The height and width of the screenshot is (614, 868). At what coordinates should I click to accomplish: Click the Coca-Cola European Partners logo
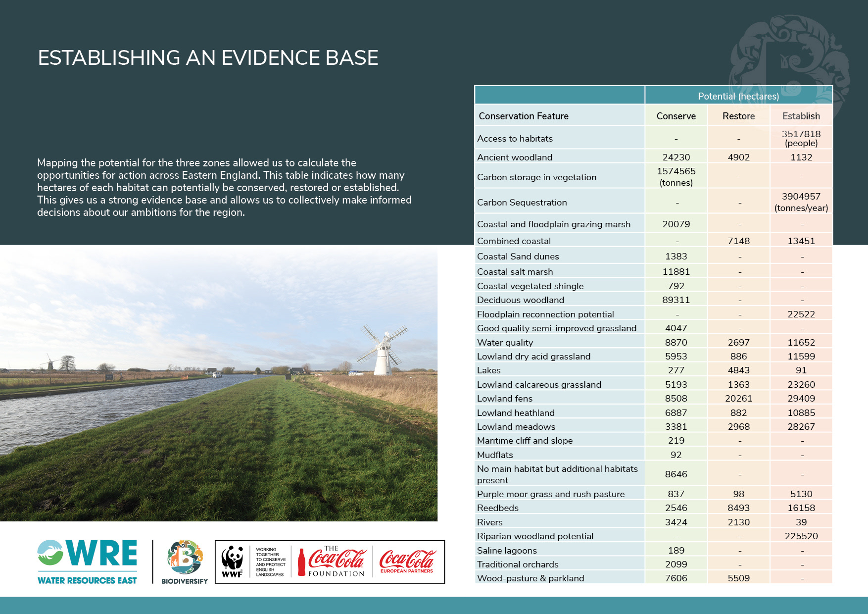(x=407, y=562)
